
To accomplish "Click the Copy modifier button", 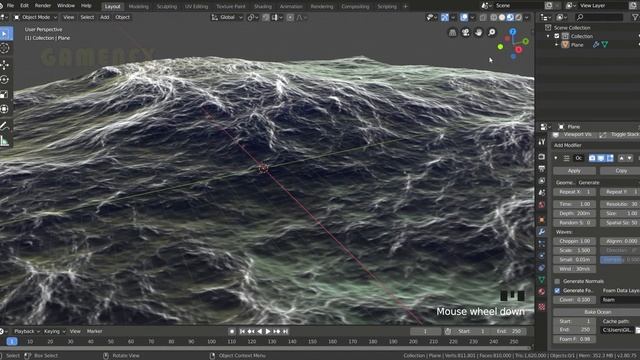I will point(620,171).
